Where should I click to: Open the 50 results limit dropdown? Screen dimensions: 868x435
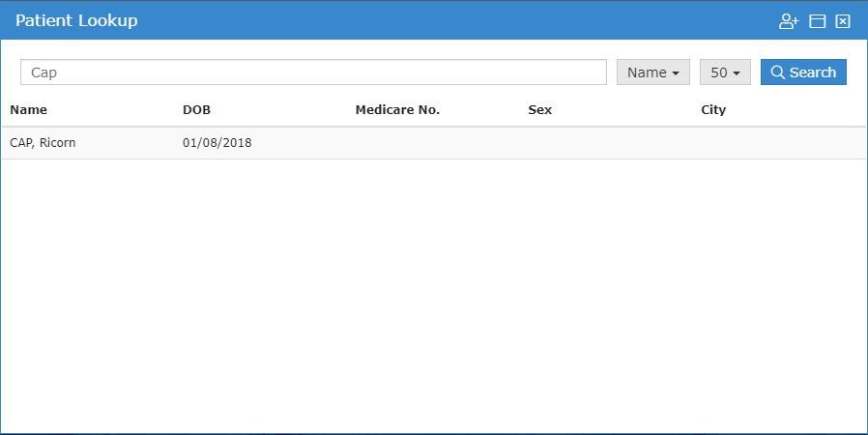(x=725, y=72)
